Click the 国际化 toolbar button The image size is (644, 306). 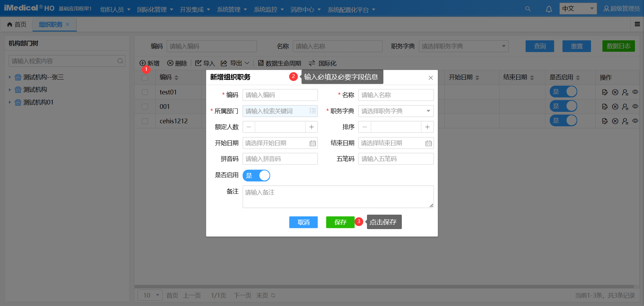(x=322, y=63)
